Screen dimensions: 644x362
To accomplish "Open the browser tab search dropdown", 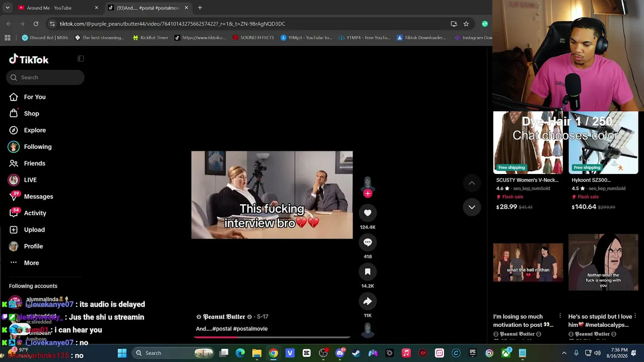I will point(8,8).
